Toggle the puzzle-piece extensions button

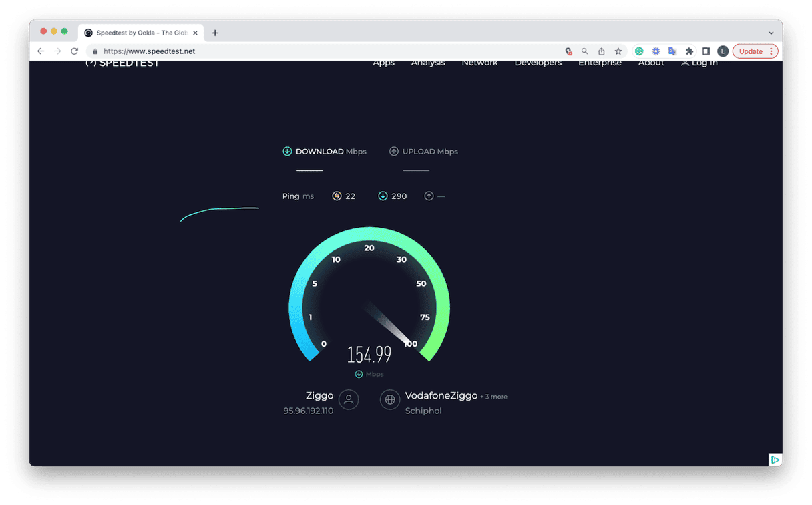688,51
